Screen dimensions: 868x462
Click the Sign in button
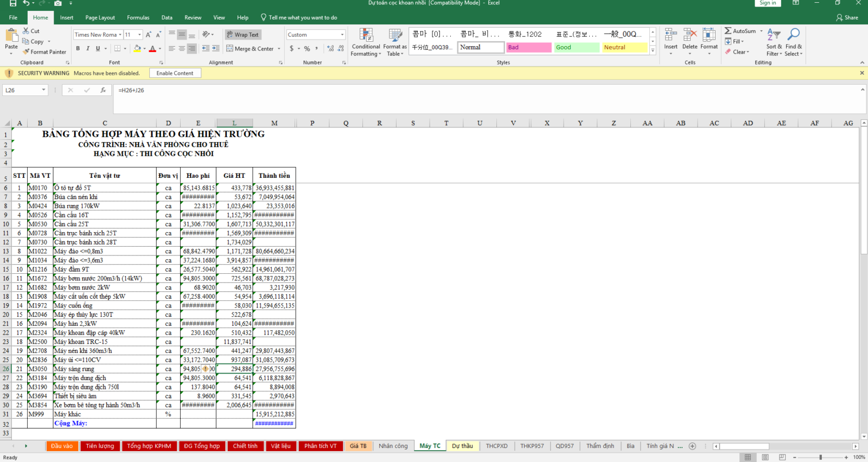pos(768,3)
